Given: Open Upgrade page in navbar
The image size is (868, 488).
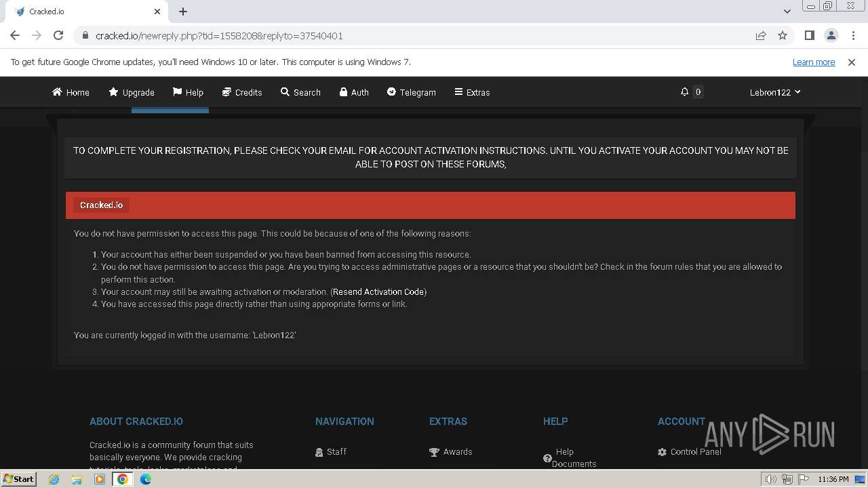Looking at the screenshot, I should click(x=132, y=92).
